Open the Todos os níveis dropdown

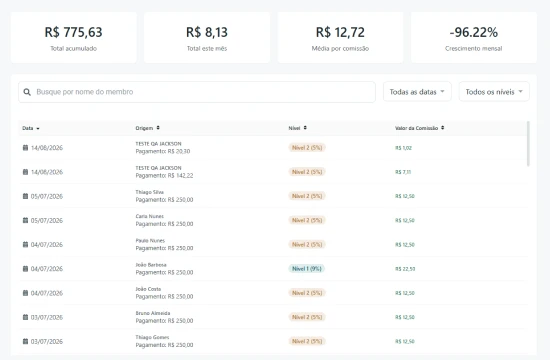pos(494,92)
